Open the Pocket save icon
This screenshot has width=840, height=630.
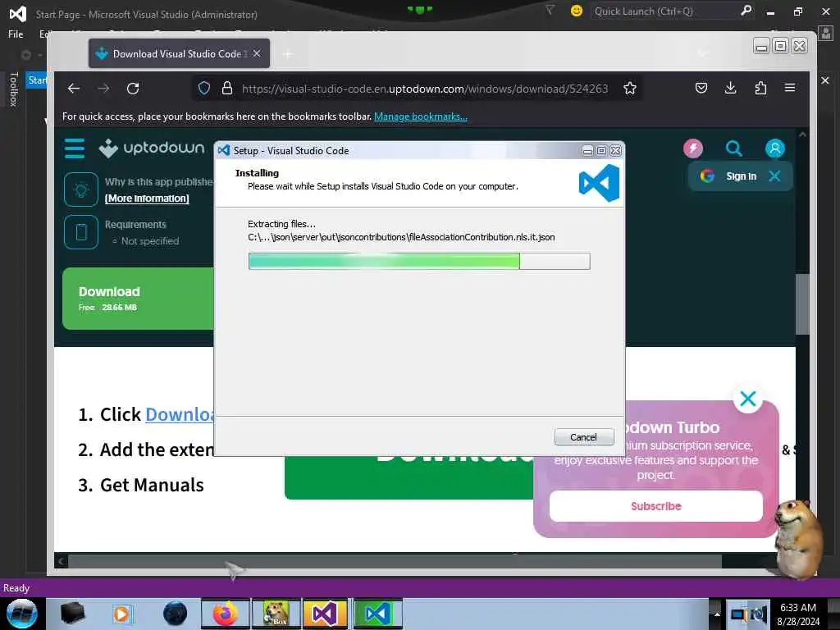[x=701, y=88]
